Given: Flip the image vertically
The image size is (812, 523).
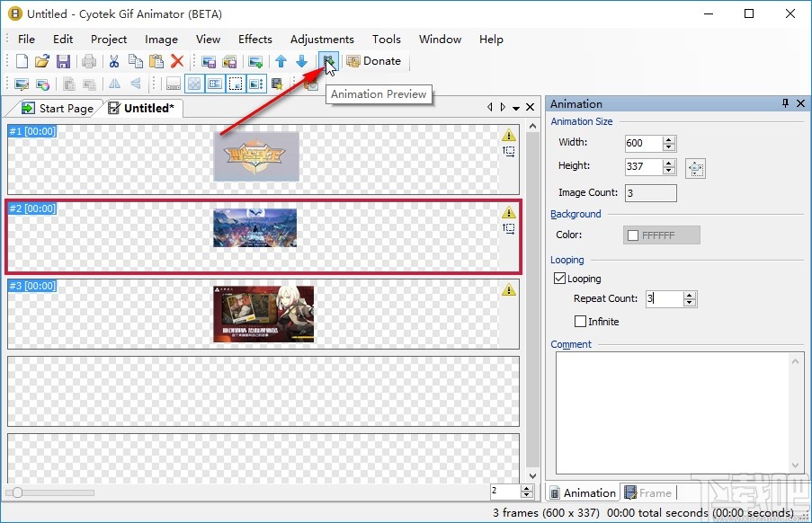Looking at the screenshot, I should click(136, 84).
